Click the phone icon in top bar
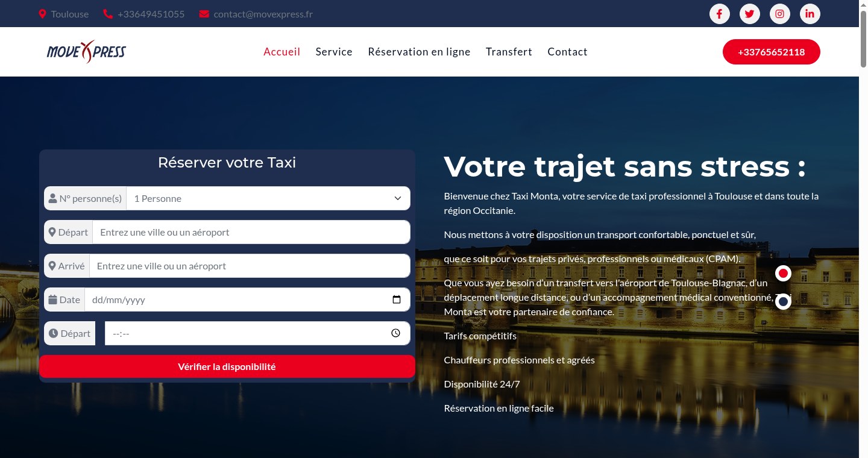Viewport: 868px width, 458px height. (x=108, y=14)
